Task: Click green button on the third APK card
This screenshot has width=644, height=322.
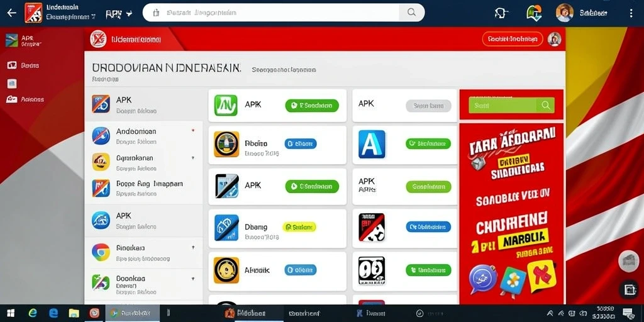Action: 312,186
